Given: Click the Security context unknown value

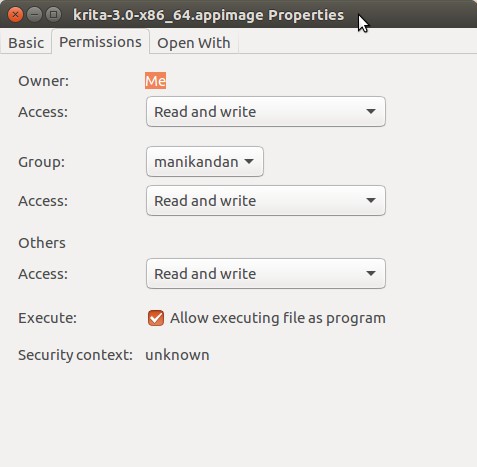Looking at the screenshot, I should [x=177, y=355].
